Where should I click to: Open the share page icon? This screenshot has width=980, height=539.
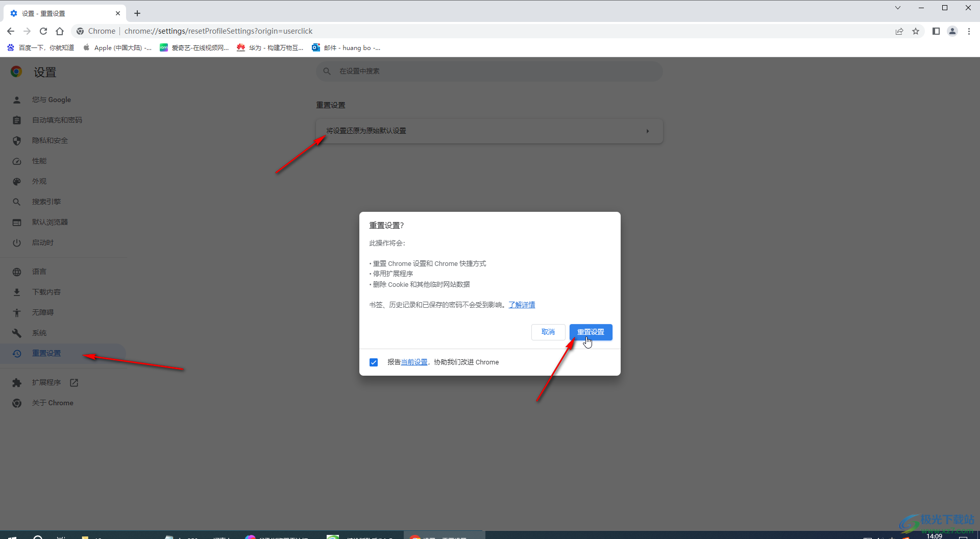899,31
